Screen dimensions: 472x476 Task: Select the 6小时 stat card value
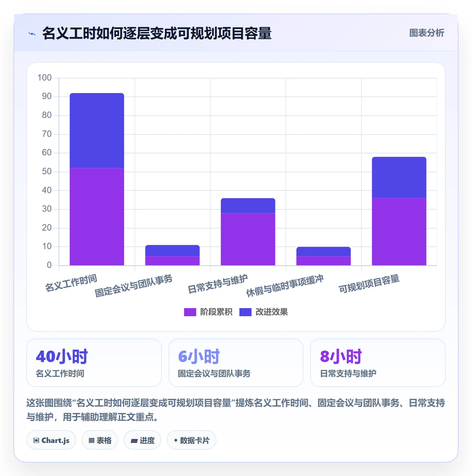199,357
